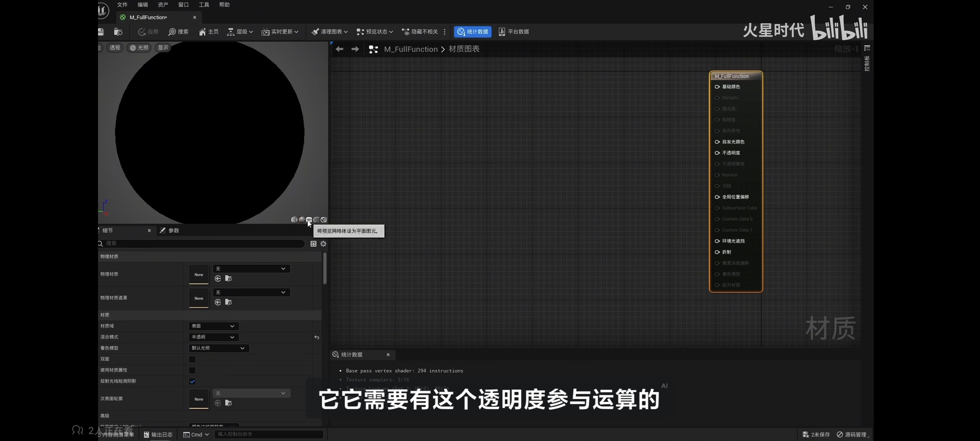Viewport: 980px width, 441px height.
Task: Open the 着色模型 dropdown
Action: [x=218, y=348]
